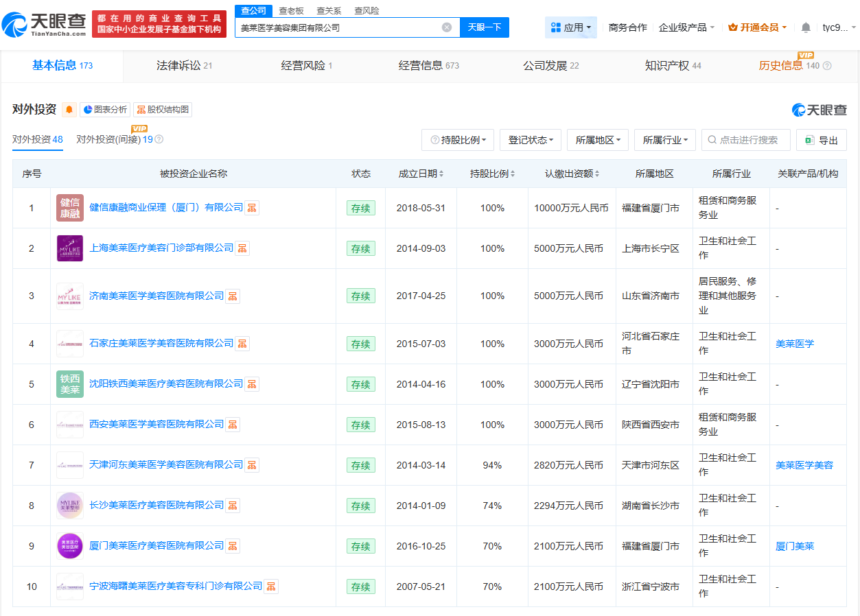Expand the 登记状态 filter dropdown
The width and height of the screenshot is (860, 616).
pyautogui.click(x=531, y=140)
